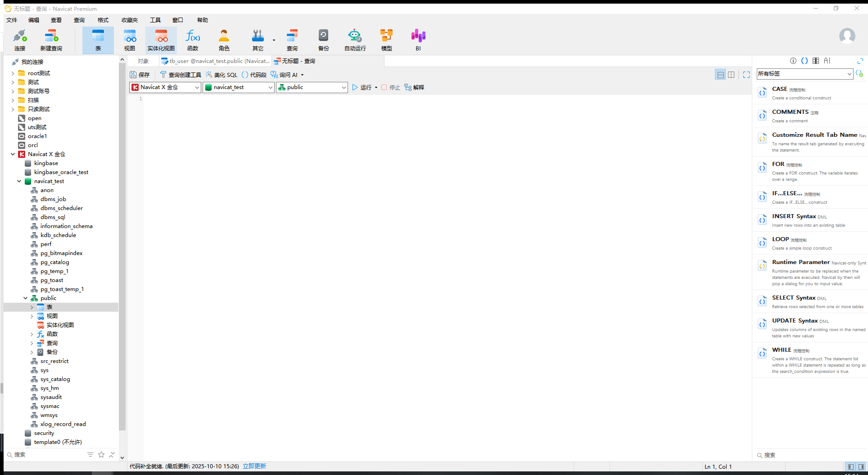Expand right panel with the arrows icon

tap(860, 61)
